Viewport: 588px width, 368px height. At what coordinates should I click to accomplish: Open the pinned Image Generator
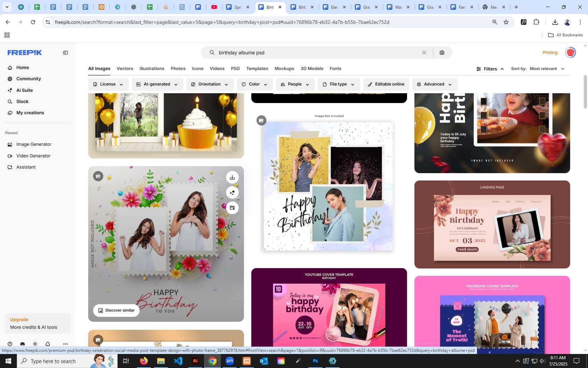click(34, 144)
